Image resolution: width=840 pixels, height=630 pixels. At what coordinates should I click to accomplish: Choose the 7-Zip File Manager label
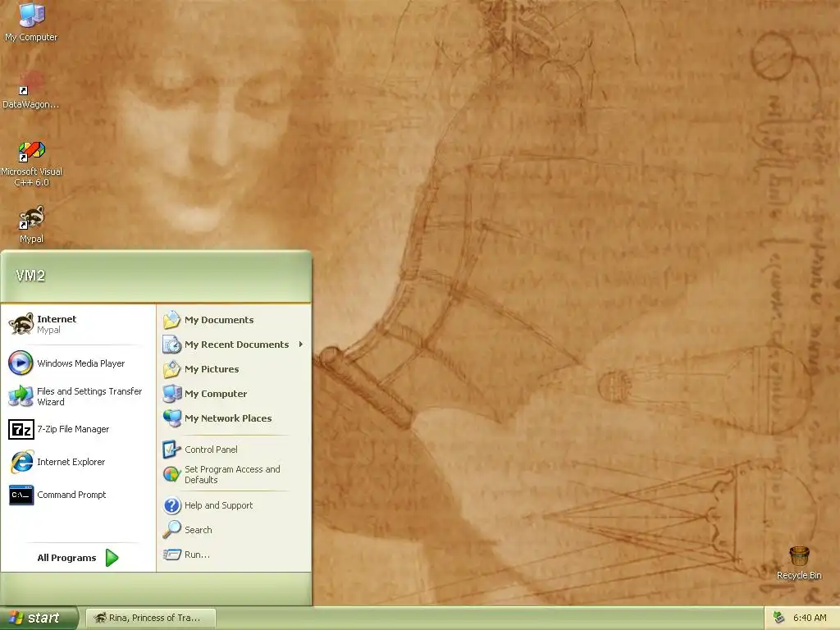tap(73, 429)
